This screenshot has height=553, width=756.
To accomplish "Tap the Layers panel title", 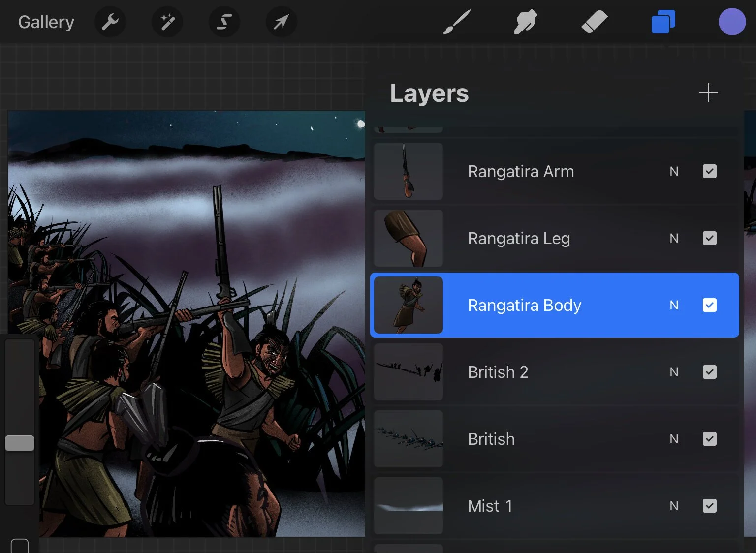I will 429,93.
